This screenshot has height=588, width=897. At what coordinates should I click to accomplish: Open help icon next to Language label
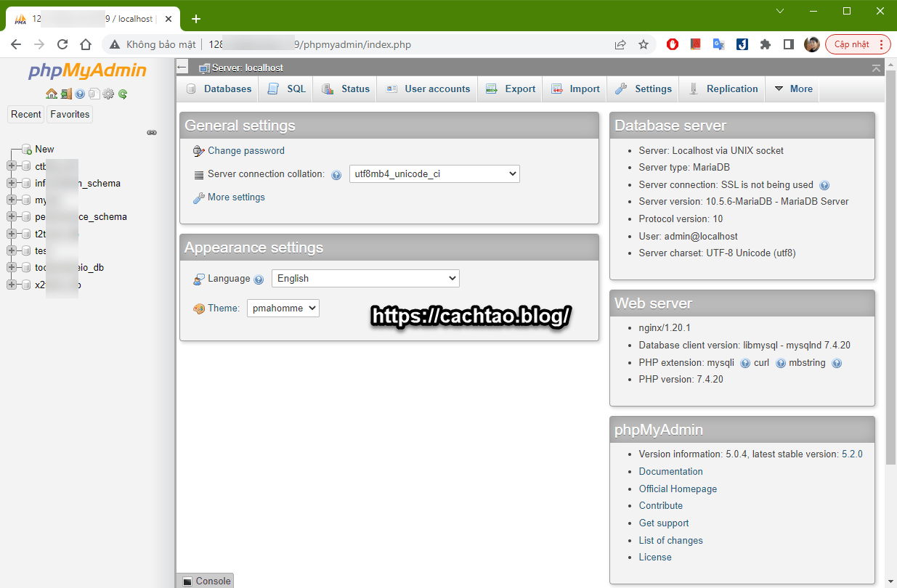click(259, 279)
